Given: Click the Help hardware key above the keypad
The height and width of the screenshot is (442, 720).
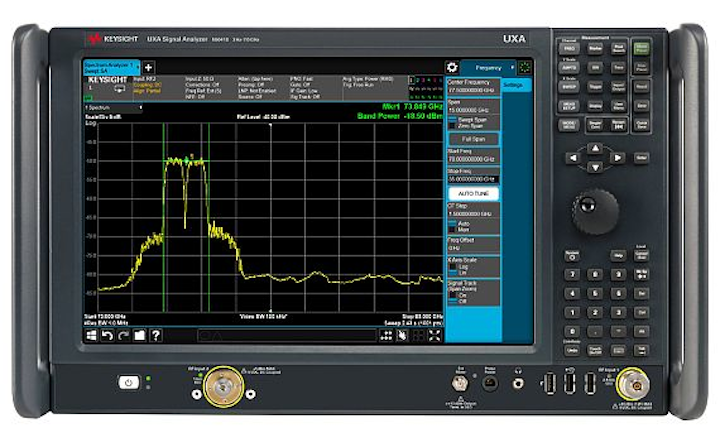Looking at the screenshot, I should (x=619, y=256).
